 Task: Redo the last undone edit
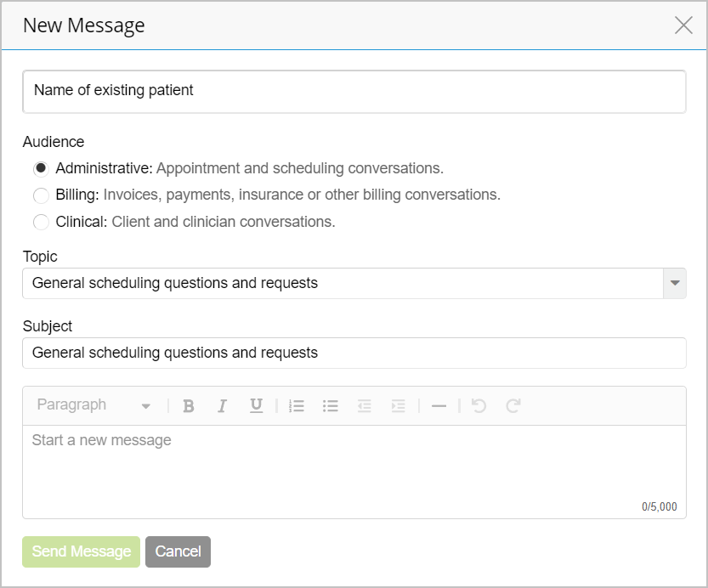coord(513,405)
